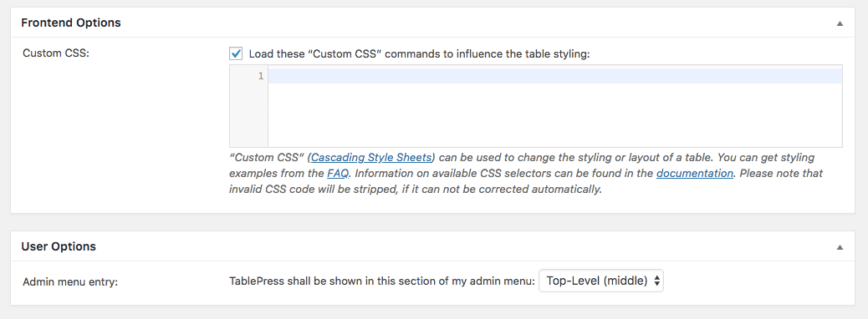The height and width of the screenshot is (319, 868).
Task: Click the checkmark inside the Custom CSS checkbox
Action: pyautogui.click(x=236, y=53)
